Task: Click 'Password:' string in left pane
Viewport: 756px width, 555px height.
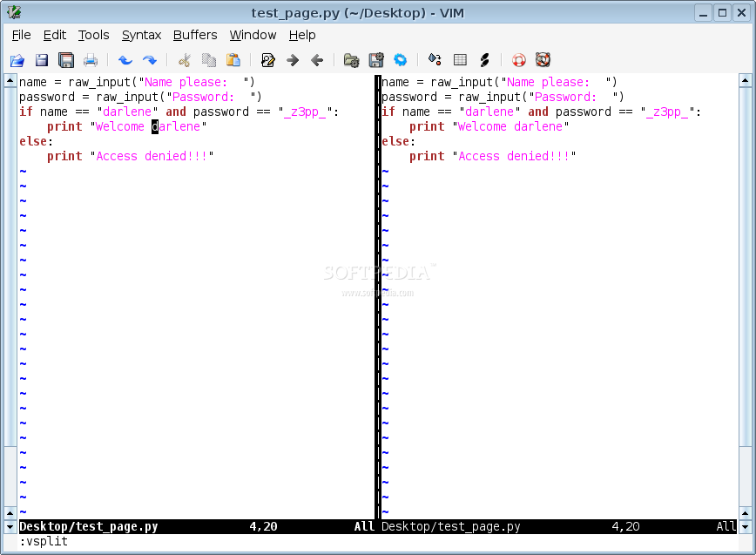Action: coord(203,97)
